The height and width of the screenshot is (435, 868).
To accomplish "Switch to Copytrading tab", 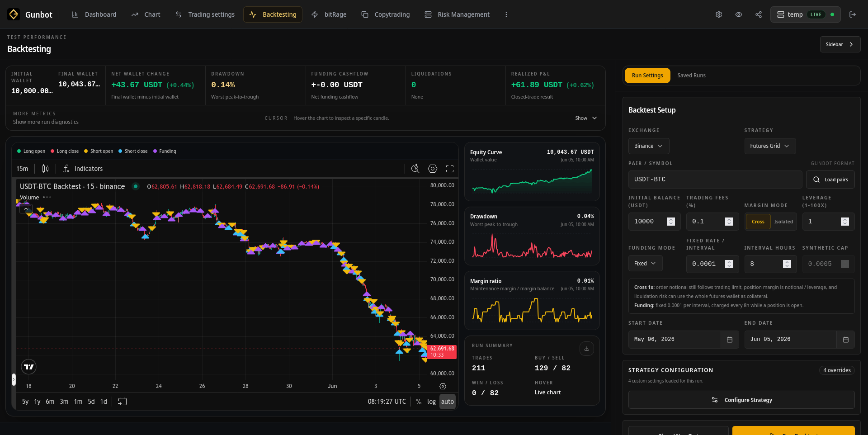I will coord(386,14).
